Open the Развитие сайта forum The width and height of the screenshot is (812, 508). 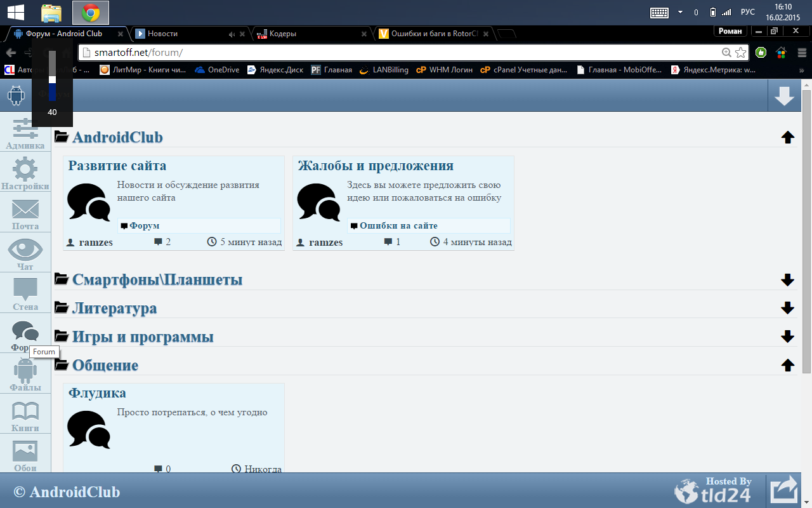click(117, 166)
